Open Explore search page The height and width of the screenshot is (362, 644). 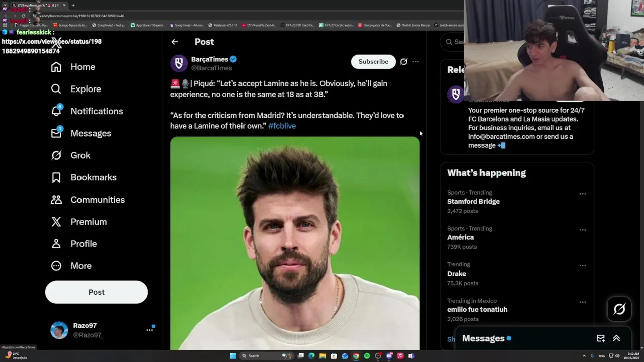(x=76, y=89)
